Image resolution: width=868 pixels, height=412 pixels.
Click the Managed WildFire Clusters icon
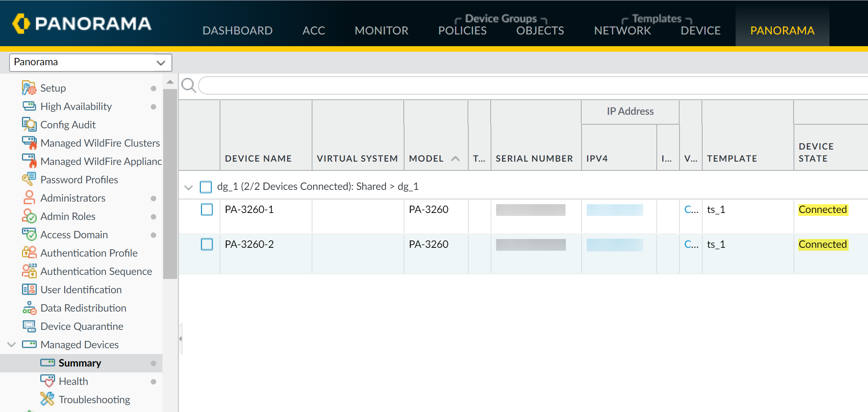click(29, 143)
